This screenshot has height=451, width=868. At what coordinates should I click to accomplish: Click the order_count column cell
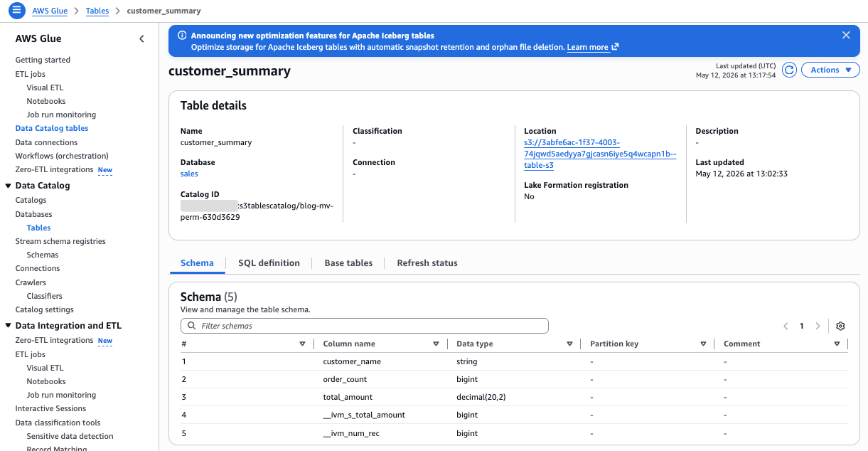click(x=345, y=379)
